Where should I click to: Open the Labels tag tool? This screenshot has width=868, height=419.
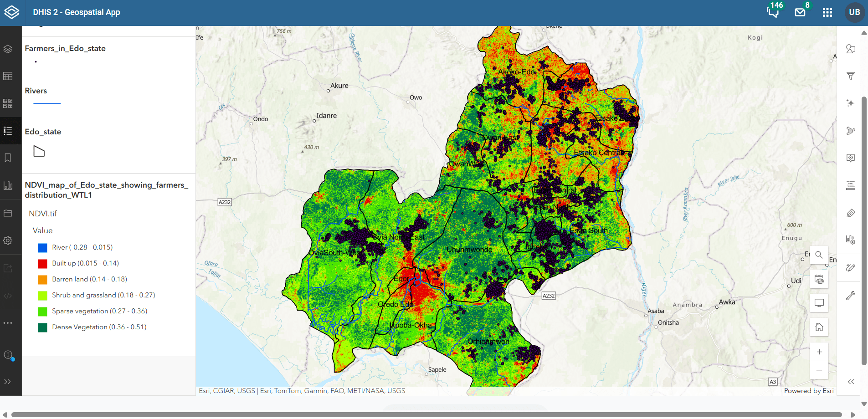tap(850, 213)
